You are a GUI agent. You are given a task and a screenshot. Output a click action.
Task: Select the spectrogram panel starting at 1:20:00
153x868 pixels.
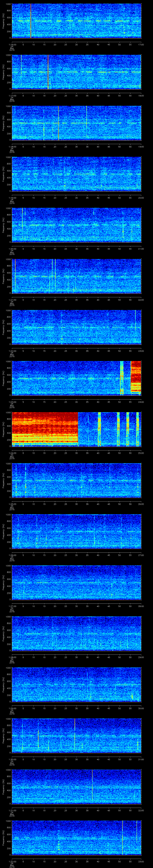click(x=76, y=225)
